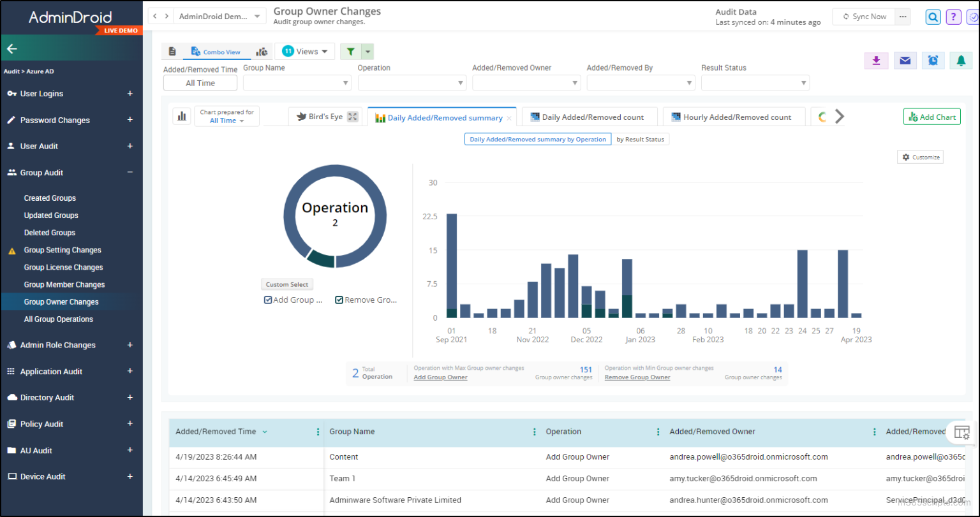
Task: Open the help question mark icon
Action: tap(953, 17)
